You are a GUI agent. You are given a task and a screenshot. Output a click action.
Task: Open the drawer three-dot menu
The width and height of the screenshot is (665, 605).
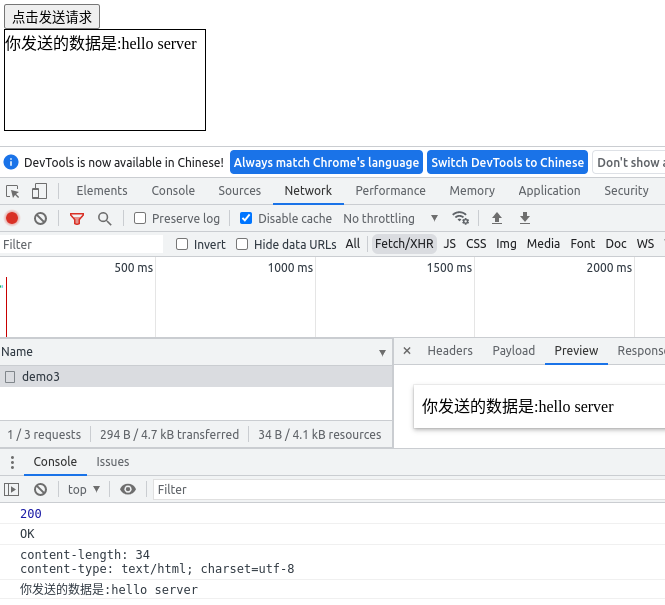click(12, 462)
